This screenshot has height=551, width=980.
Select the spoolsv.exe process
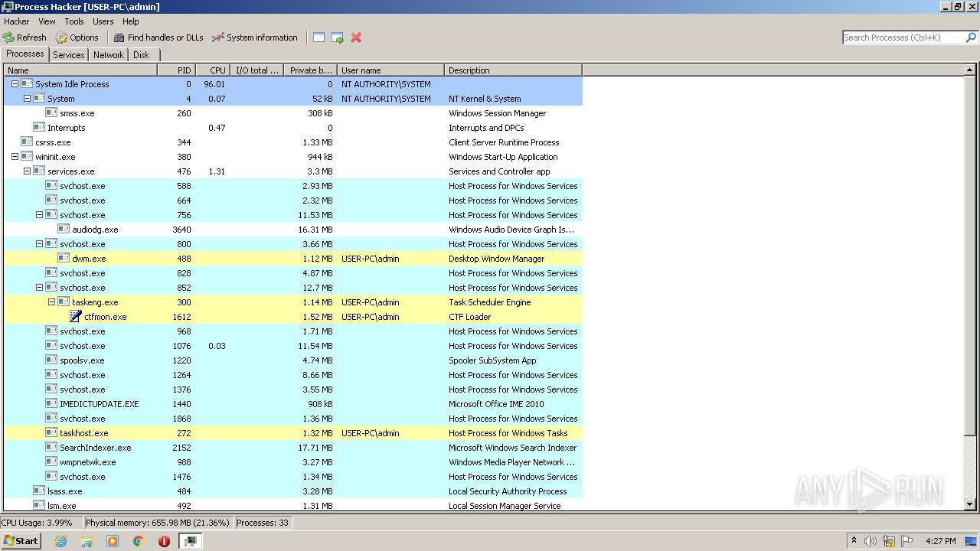293,360
